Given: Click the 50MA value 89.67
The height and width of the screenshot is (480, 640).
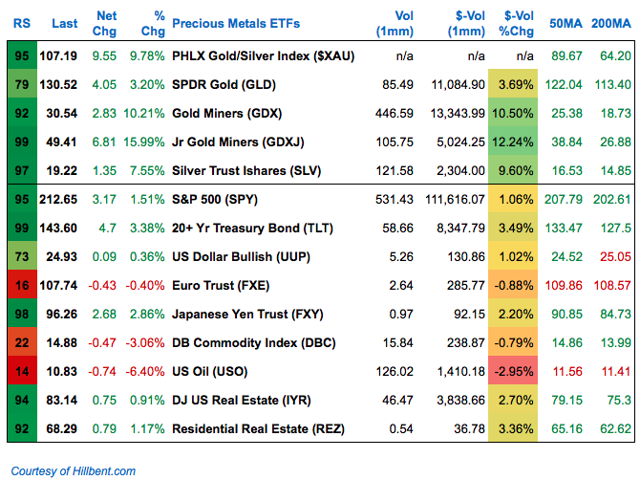Looking at the screenshot, I should pyautogui.click(x=567, y=56).
